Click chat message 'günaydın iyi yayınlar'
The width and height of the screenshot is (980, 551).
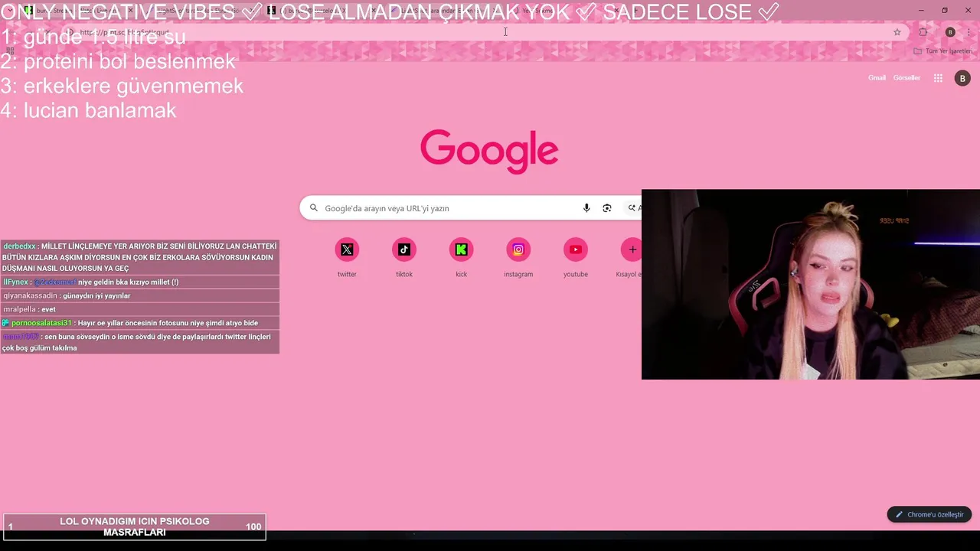tap(96, 296)
